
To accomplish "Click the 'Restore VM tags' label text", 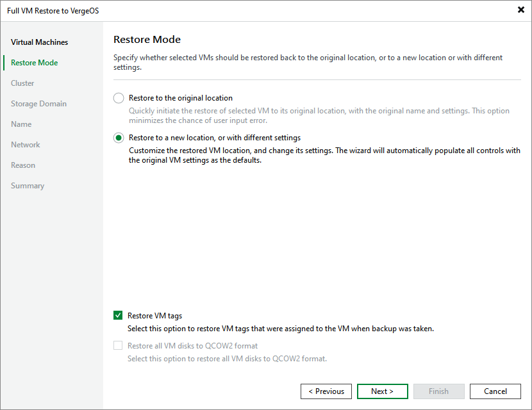I will (154, 316).
